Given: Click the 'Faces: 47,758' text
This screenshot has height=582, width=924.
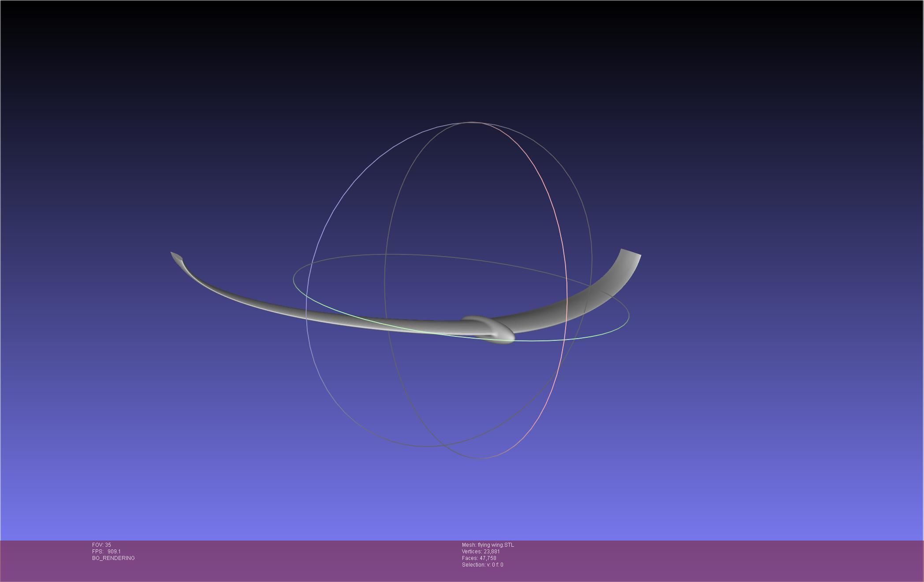Looking at the screenshot, I should coord(479,558).
